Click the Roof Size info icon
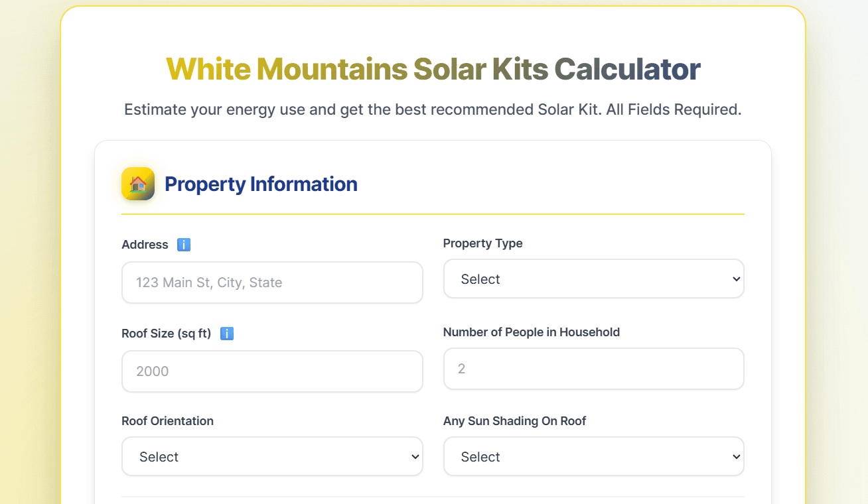The height and width of the screenshot is (504, 868). (227, 334)
